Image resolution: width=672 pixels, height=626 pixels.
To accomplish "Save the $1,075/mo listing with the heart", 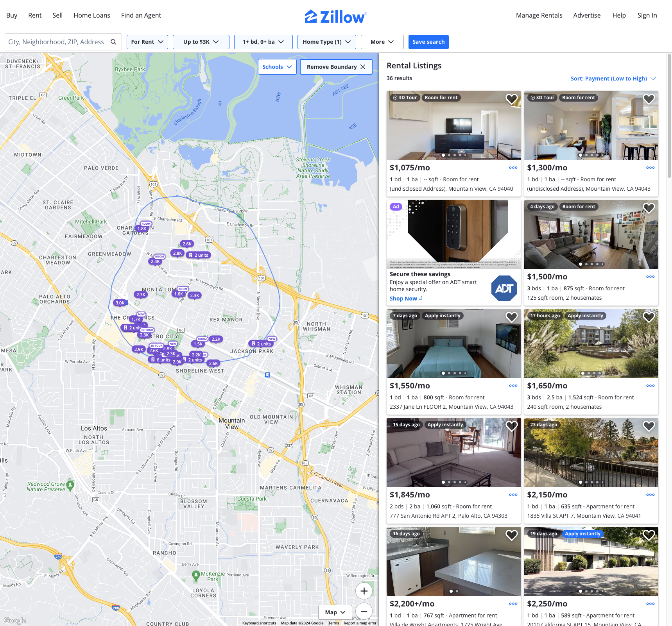I will point(512,99).
